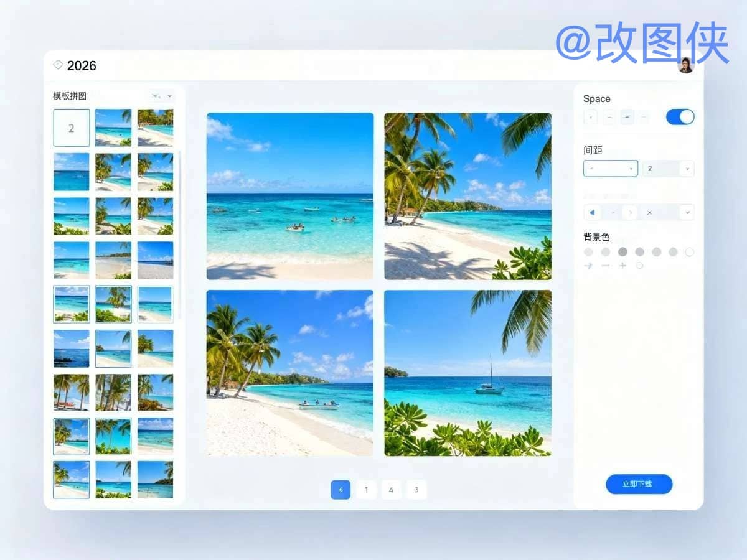Select the blank template labeled 2
Screen dimensions: 747x560
71,128
